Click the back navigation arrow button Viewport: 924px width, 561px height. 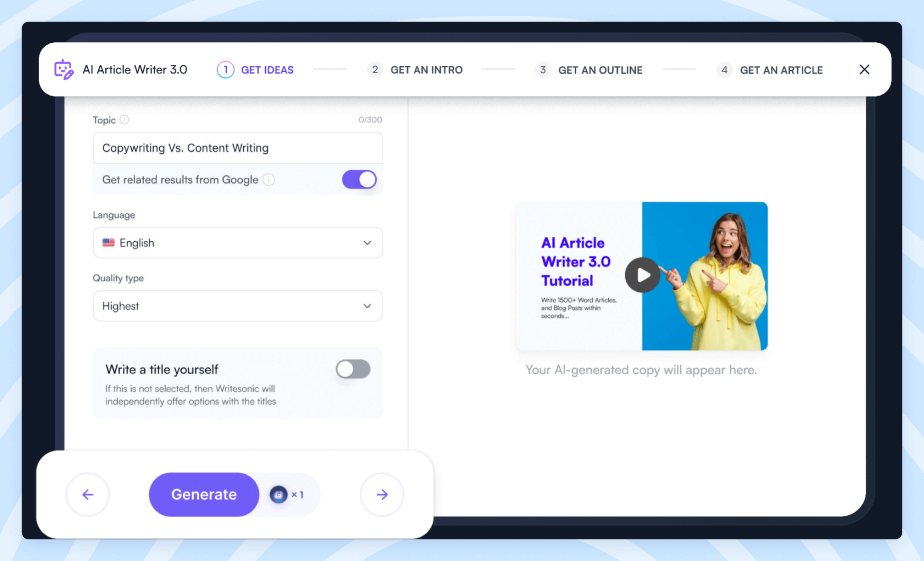88,494
